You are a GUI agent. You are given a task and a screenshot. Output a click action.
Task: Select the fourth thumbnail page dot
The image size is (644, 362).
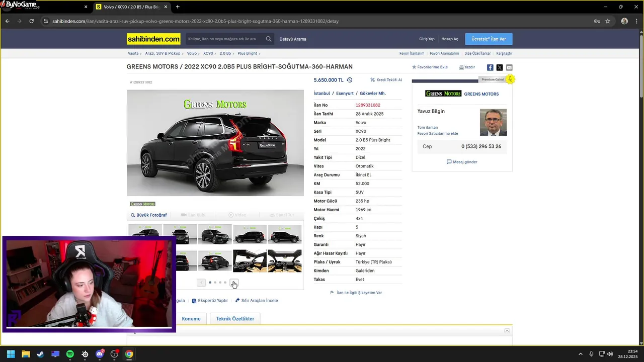(225, 283)
